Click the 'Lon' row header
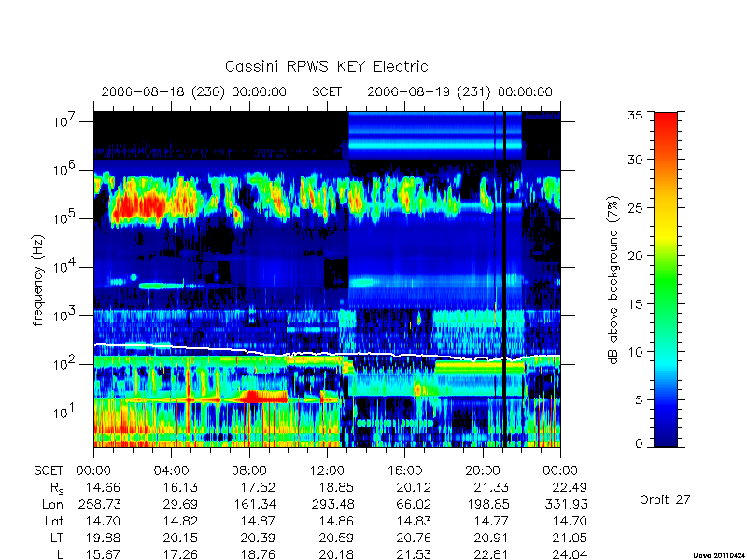Screen dimensions: 747x560 coord(53,504)
